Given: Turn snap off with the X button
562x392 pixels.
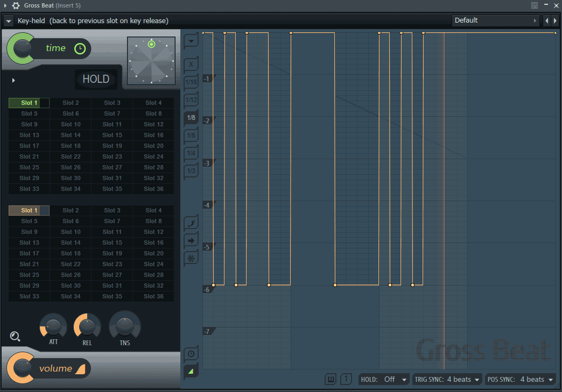Looking at the screenshot, I should pos(191,65).
